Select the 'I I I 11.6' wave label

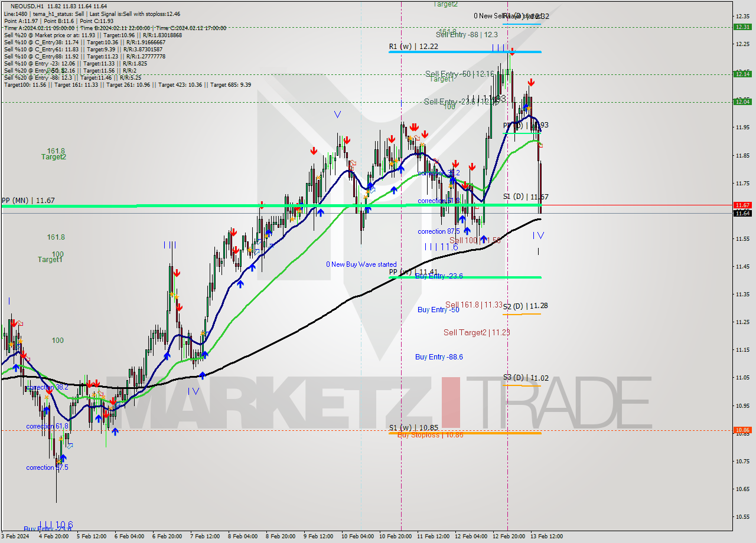[x=441, y=247]
